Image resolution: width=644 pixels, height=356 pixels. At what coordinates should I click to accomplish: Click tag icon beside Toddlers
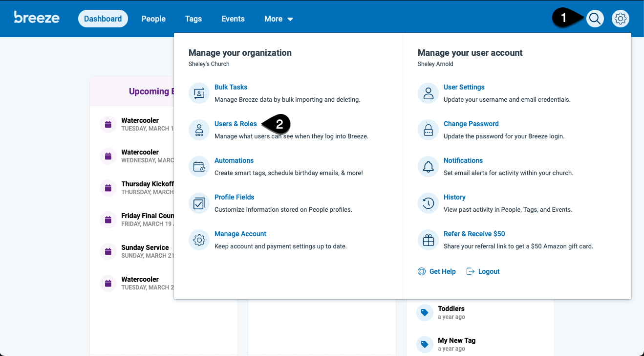425,312
